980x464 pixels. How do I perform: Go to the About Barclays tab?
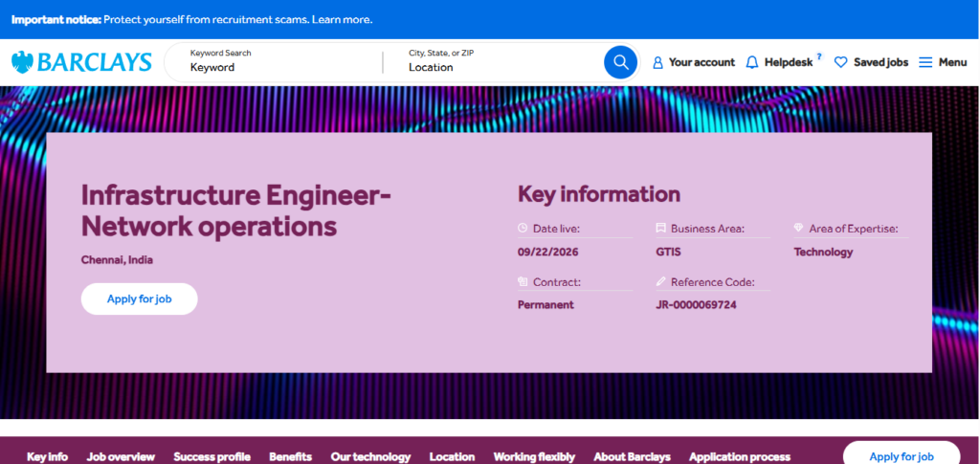tap(632, 457)
